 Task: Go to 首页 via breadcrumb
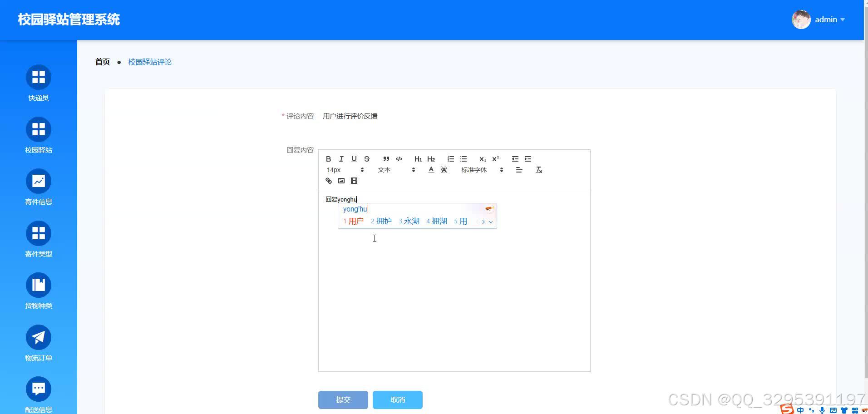pos(103,62)
